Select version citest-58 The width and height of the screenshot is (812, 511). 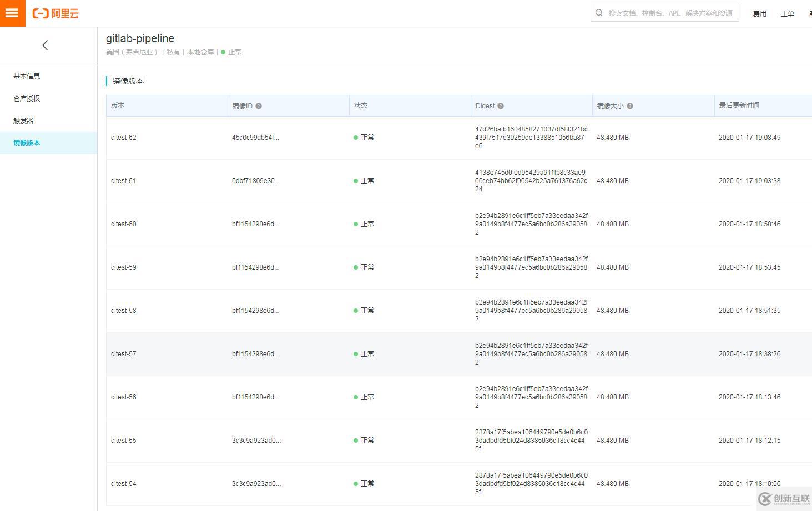123,311
